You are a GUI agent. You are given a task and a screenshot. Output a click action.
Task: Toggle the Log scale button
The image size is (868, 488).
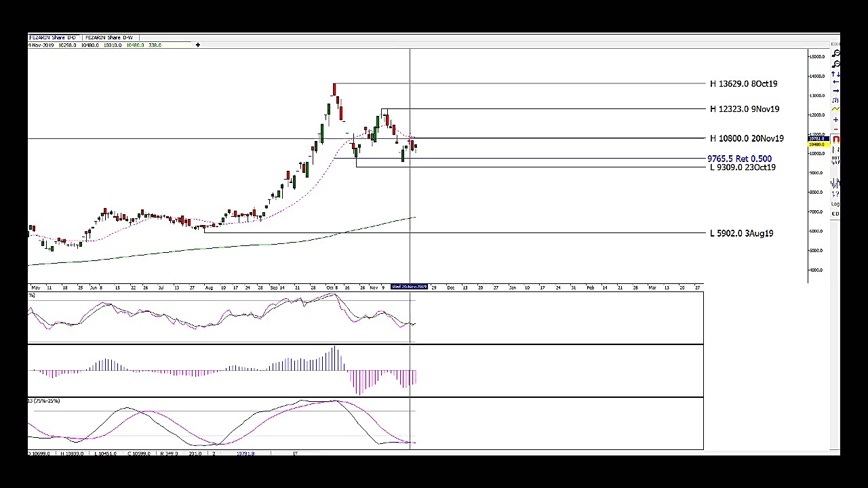(x=836, y=203)
